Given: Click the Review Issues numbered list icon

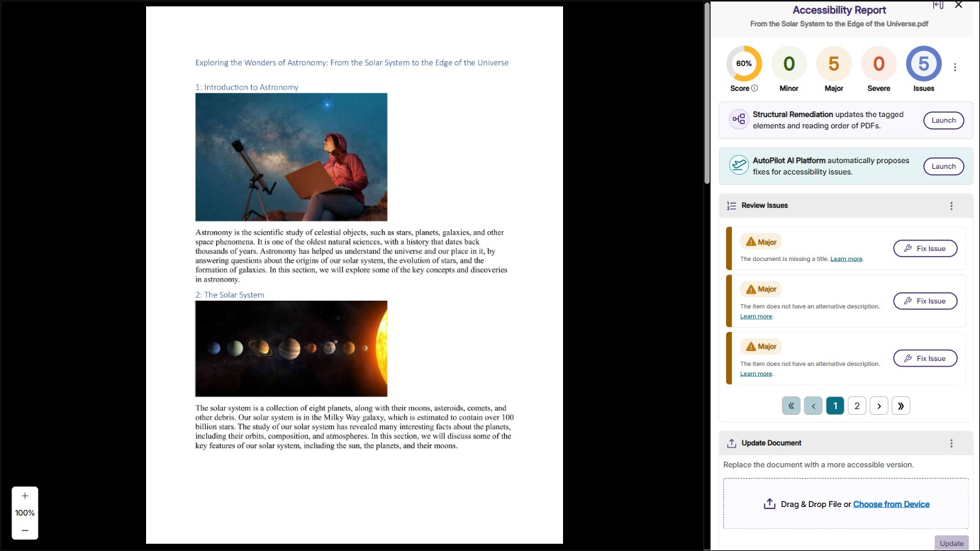Looking at the screenshot, I should [x=731, y=205].
